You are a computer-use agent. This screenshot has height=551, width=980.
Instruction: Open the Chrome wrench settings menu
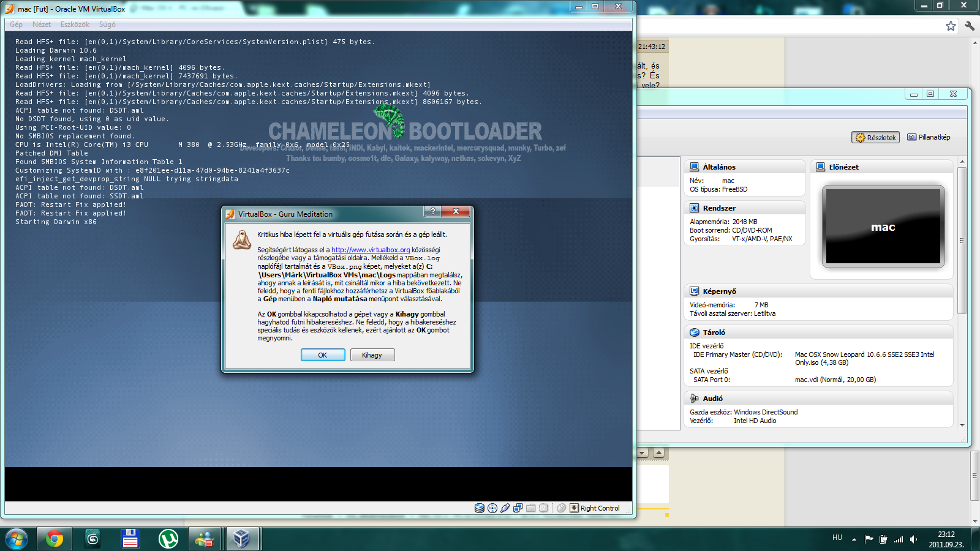970,26
